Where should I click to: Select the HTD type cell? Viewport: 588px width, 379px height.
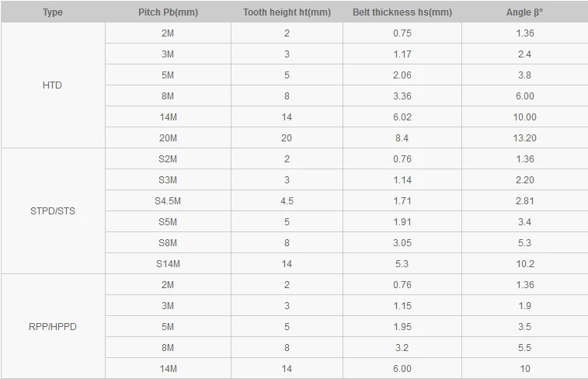tap(52, 85)
